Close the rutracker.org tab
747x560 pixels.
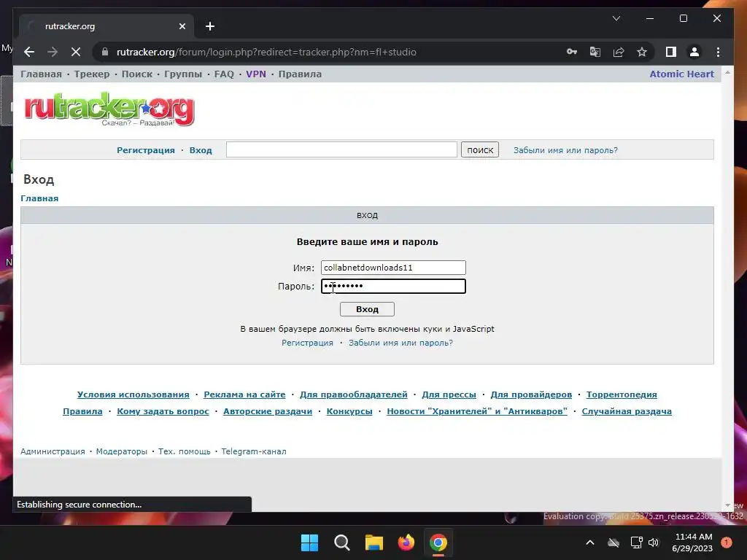click(x=182, y=26)
